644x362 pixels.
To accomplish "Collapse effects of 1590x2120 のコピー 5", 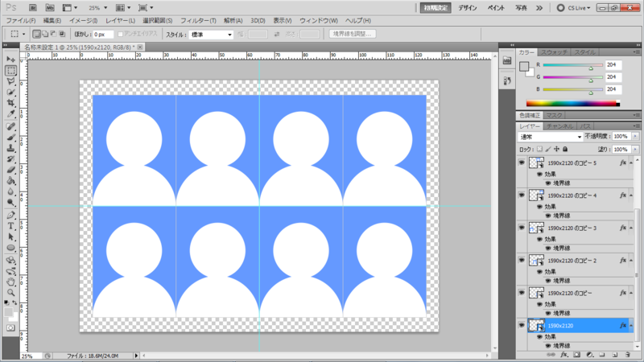I will click(x=631, y=163).
